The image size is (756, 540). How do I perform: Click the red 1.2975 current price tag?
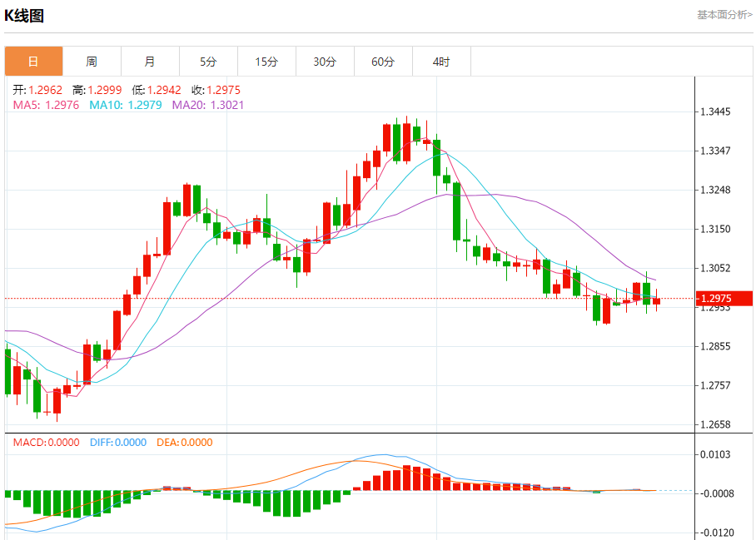(724, 299)
